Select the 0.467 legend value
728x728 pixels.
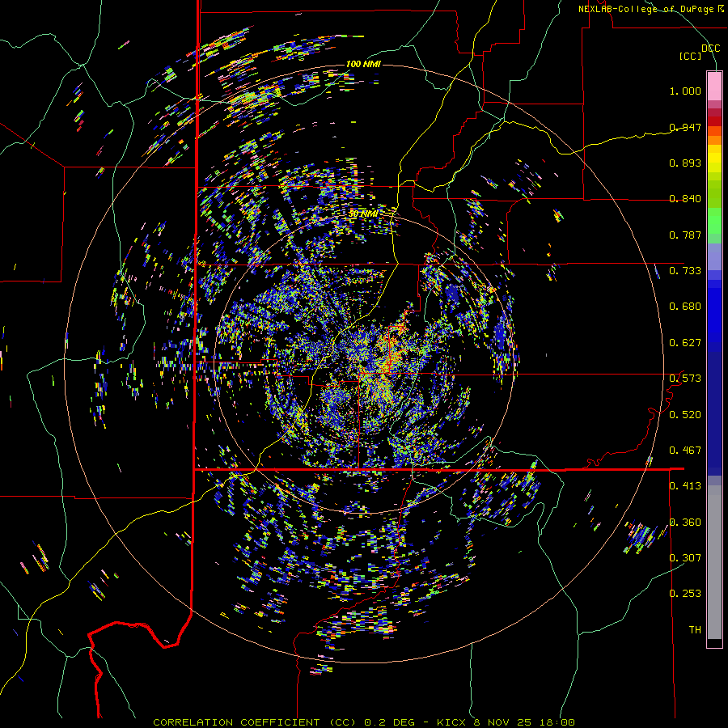coord(685,451)
